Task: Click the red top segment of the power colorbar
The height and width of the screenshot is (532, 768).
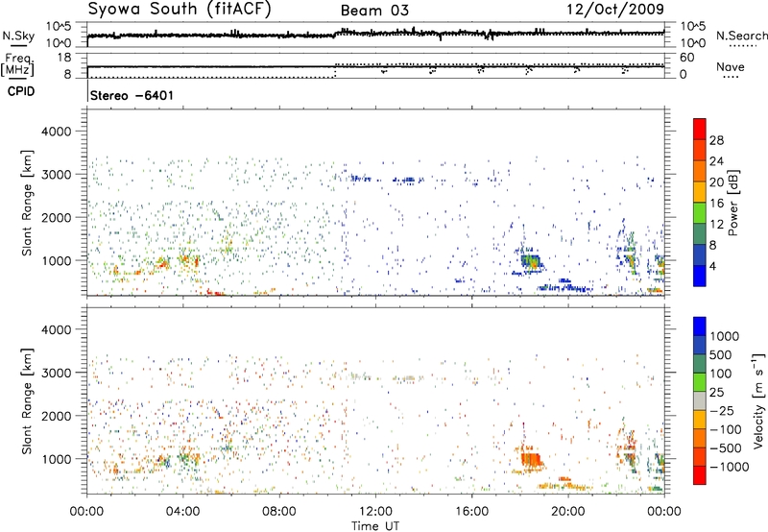Action: [x=700, y=129]
